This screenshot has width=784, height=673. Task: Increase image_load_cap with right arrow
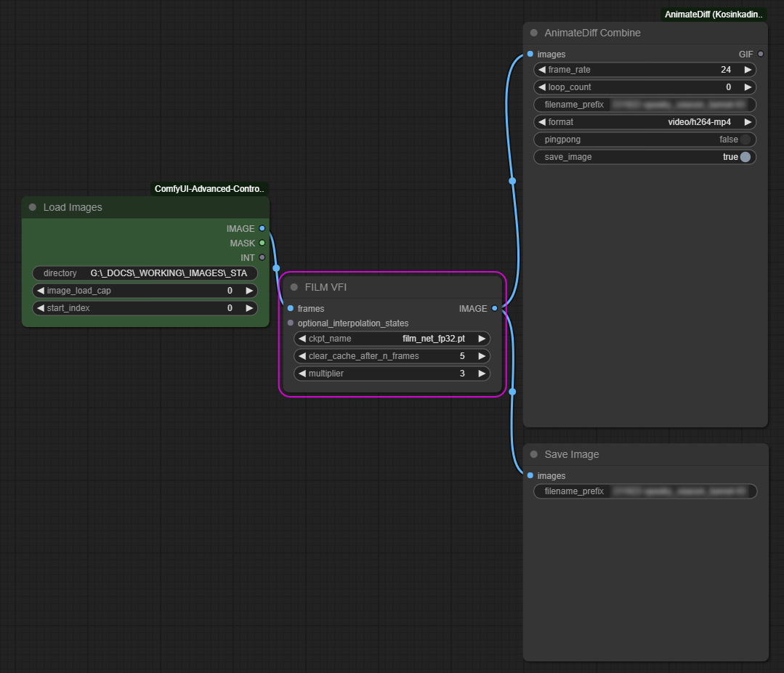[x=249, y=291]
